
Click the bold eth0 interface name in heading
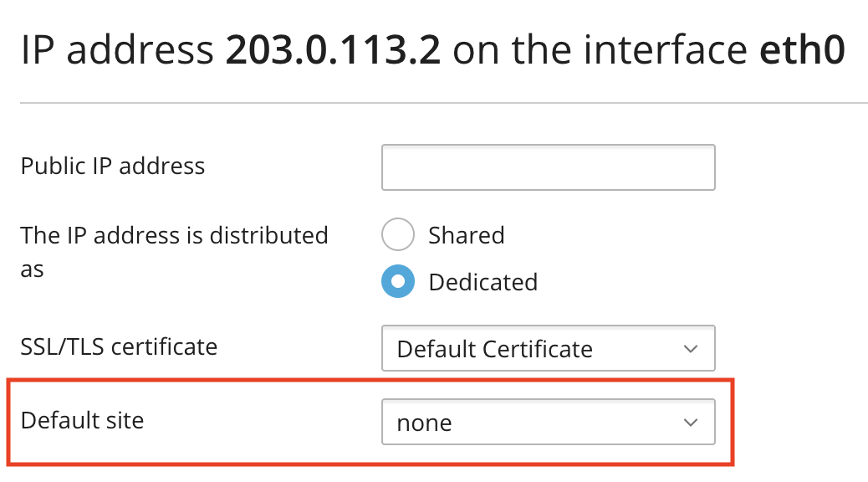click(x=801, y=51)
